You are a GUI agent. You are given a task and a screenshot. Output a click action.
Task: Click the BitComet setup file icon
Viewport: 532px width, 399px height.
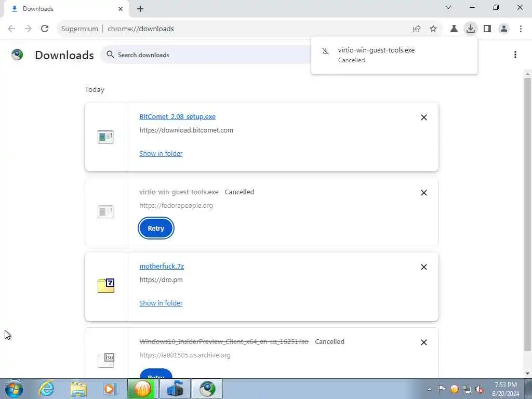click(105, 137)
